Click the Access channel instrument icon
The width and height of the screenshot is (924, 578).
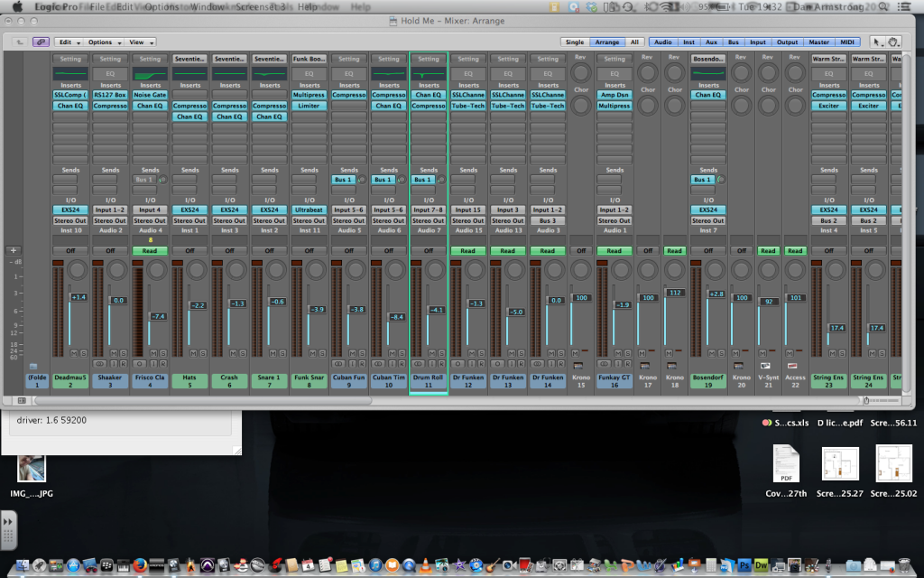click(792, 367)
